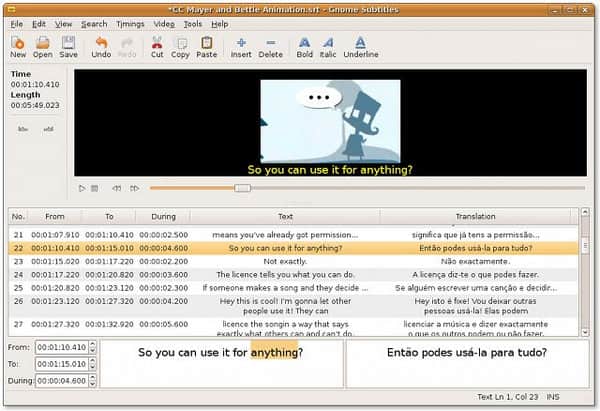600x411 pixels.
Task: Toggle Bold formatting
Action: (x=305, y=47)
